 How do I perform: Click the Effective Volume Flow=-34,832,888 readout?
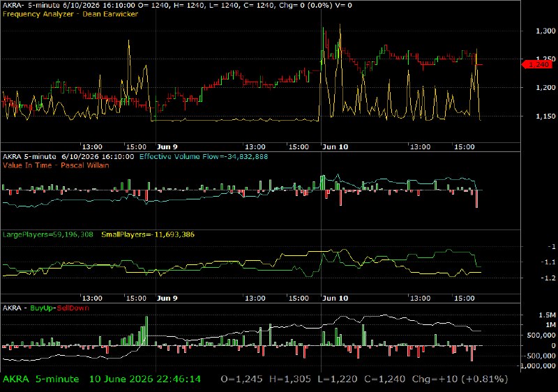click(204, 157)
